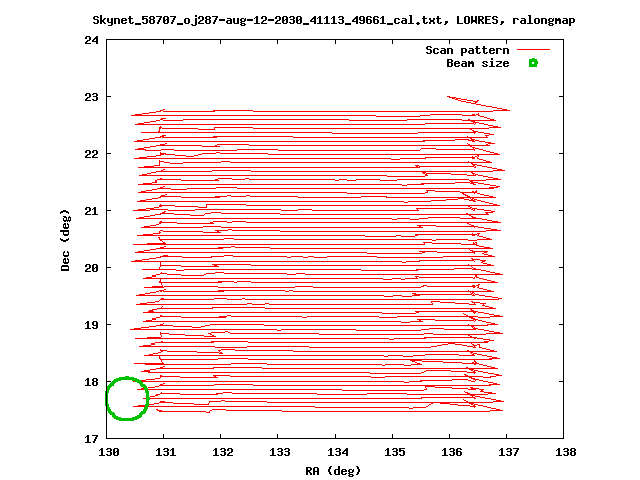Click the y-axis tick label 24
The width and height of the screenshot is (640, 480).
pyautogui.click(x=91, y=40)
